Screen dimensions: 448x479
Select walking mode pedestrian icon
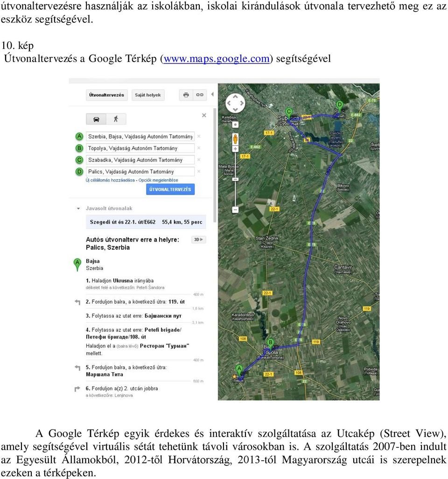(x=116, y=119)
